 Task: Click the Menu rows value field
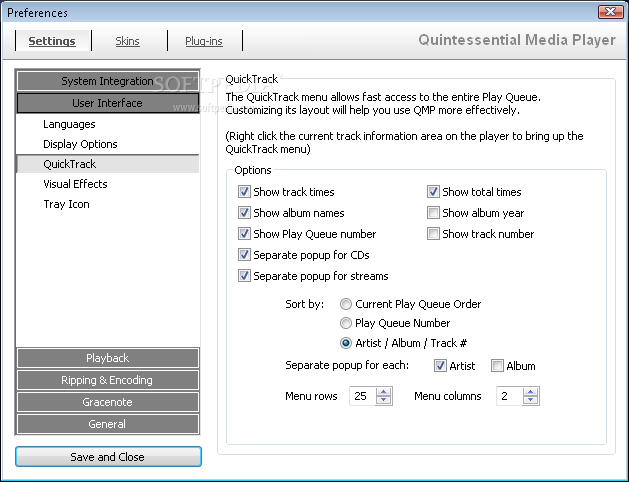[363, 396]
